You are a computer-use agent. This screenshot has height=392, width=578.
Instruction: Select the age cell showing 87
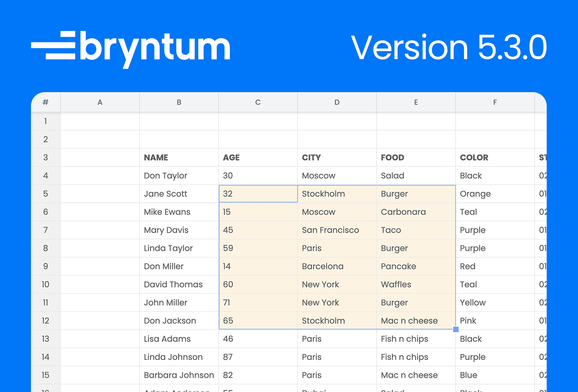click(x=258, y=357)
